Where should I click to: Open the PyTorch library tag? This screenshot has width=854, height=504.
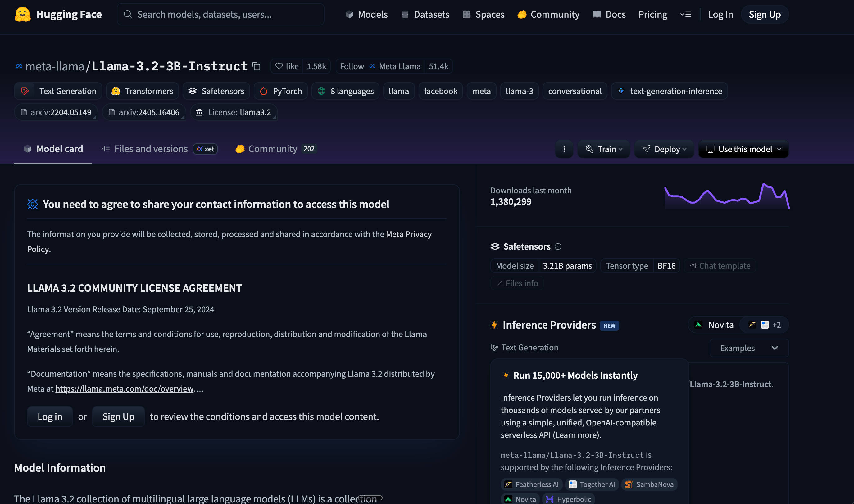(281, 91)
